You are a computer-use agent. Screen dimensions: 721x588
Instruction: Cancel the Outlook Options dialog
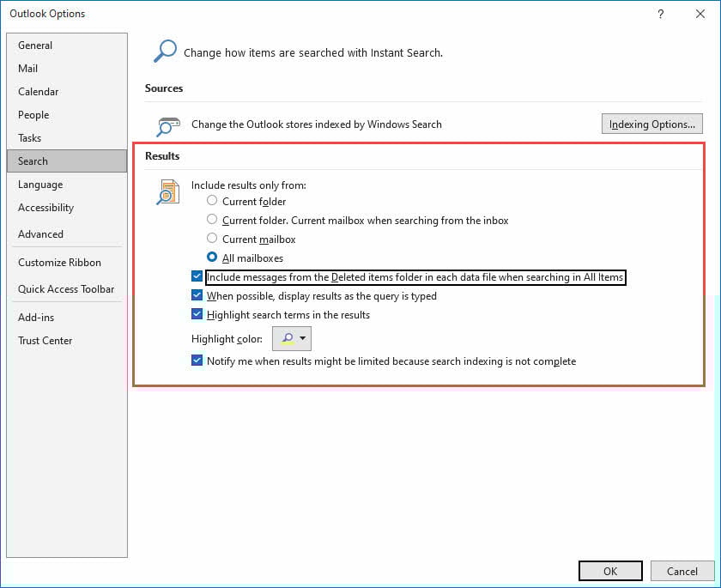(x=682, y=571)
